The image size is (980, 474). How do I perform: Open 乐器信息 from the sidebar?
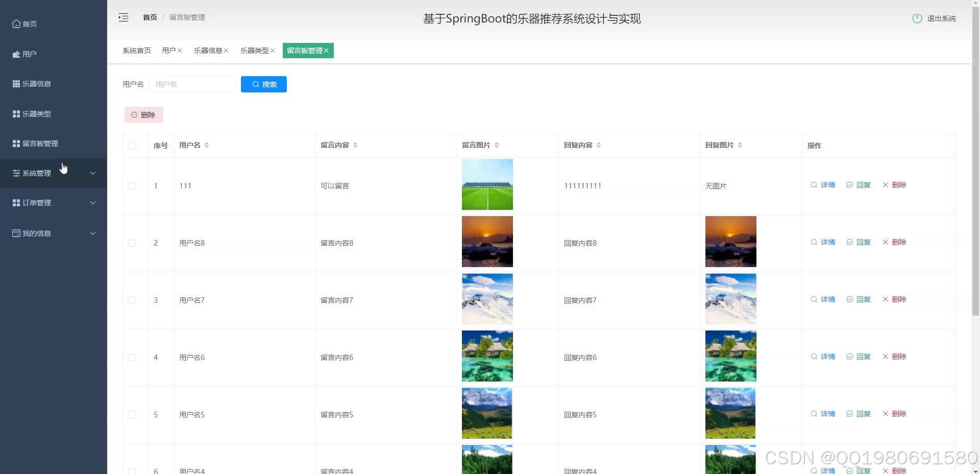16,83
